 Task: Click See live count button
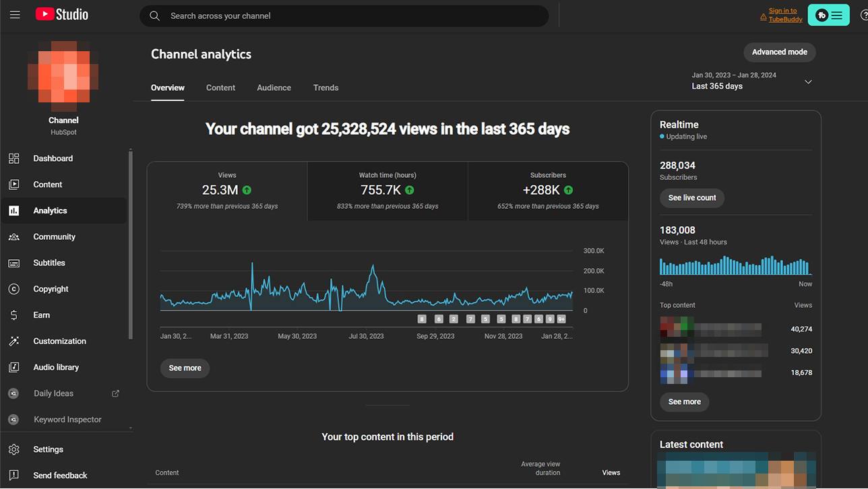[692, 198]
